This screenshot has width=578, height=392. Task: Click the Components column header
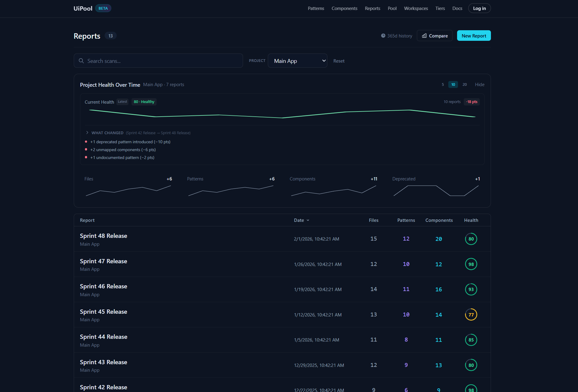click(x=439, y=220)
